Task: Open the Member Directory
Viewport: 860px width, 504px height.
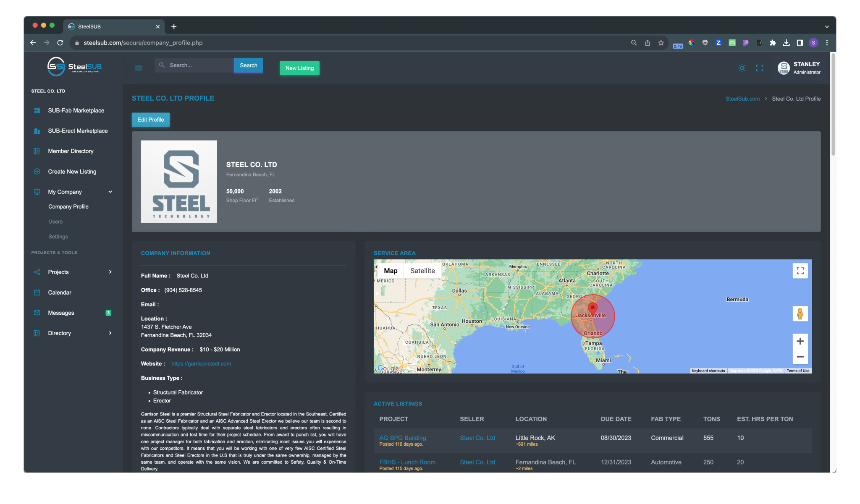Action: pos(71,151)
